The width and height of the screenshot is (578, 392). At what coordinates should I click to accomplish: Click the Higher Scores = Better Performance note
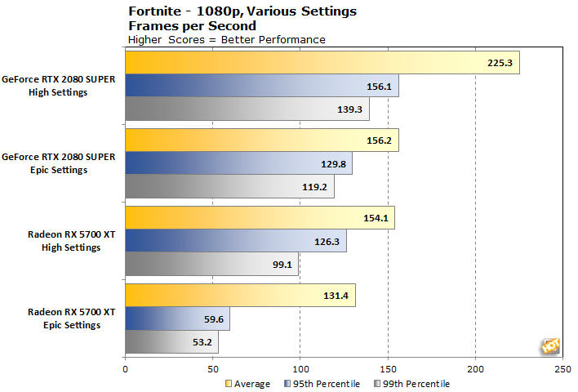tap(227, 40)
